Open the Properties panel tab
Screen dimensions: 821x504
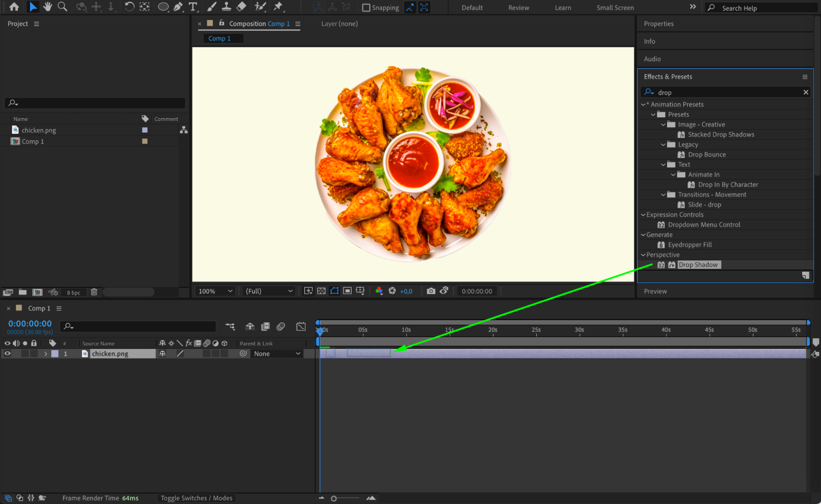[x=658, y=24]
